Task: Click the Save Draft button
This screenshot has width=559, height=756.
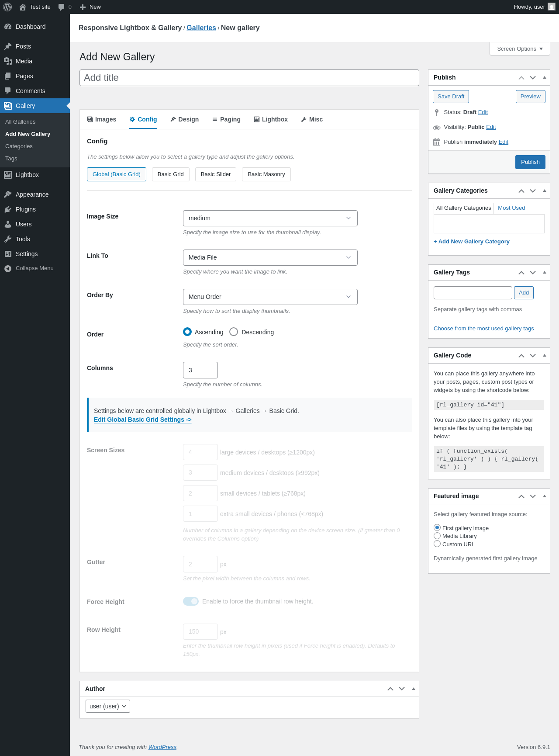Action: [x=451, y=97]
